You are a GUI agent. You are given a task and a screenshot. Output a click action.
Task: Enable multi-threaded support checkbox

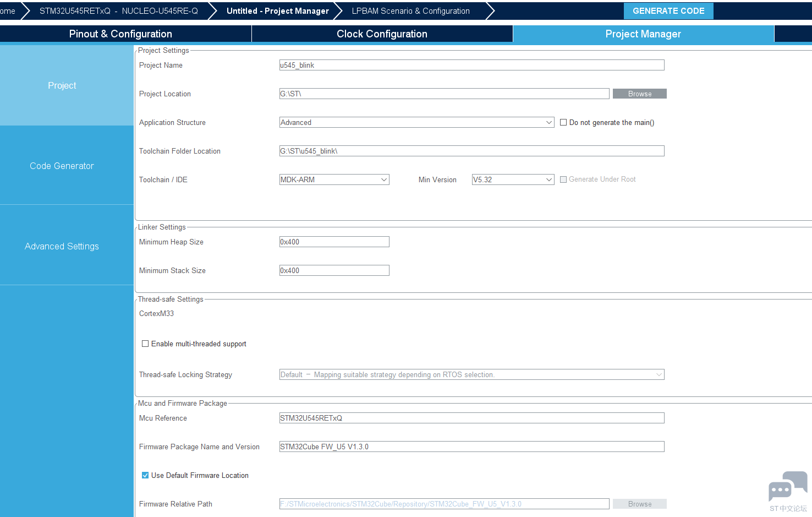(x=145, y=344)
